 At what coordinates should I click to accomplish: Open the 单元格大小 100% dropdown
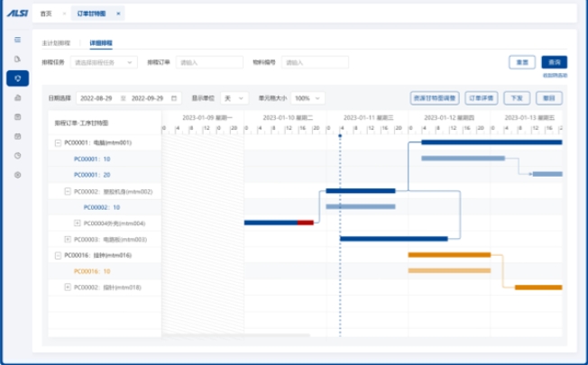308,97
